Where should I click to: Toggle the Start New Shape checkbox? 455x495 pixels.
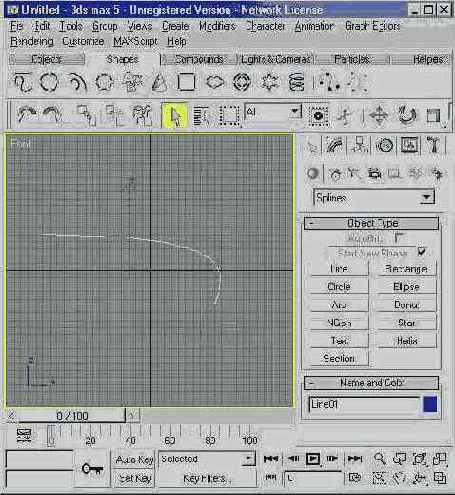point(422,252)
